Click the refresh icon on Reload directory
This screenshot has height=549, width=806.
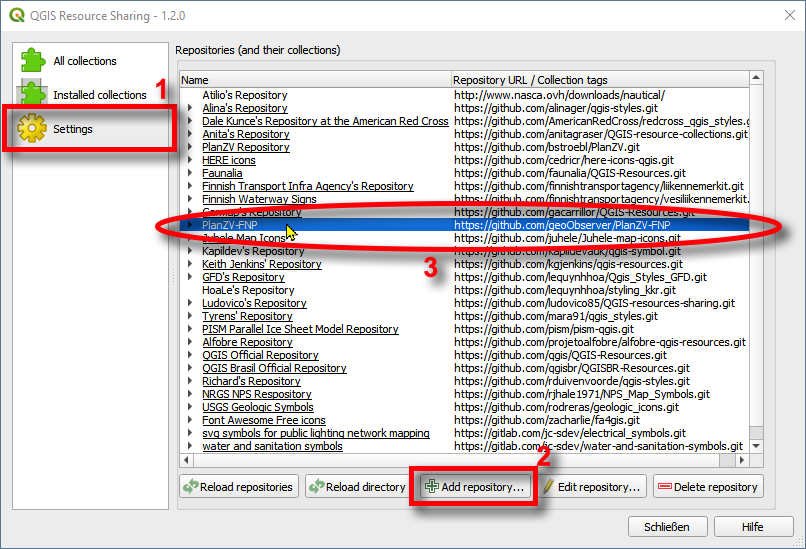[316, 486]
